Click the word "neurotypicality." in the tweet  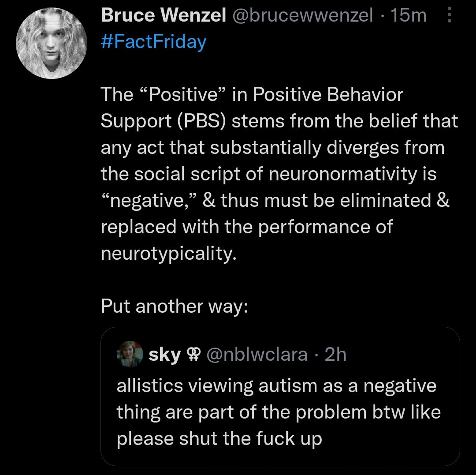(x=169, y=254)
